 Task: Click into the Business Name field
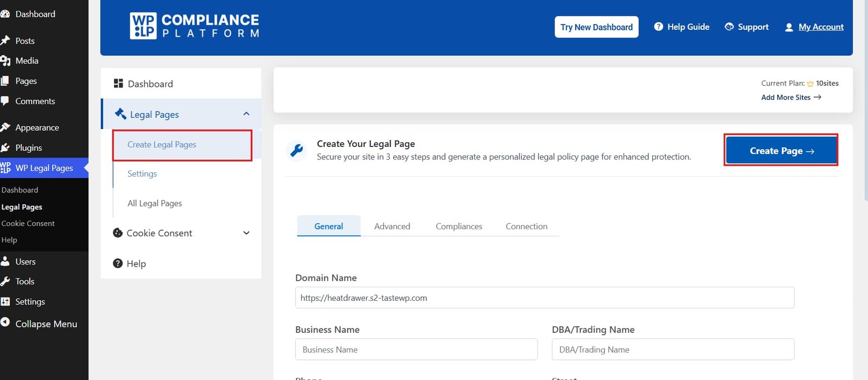tap(416, 350)
